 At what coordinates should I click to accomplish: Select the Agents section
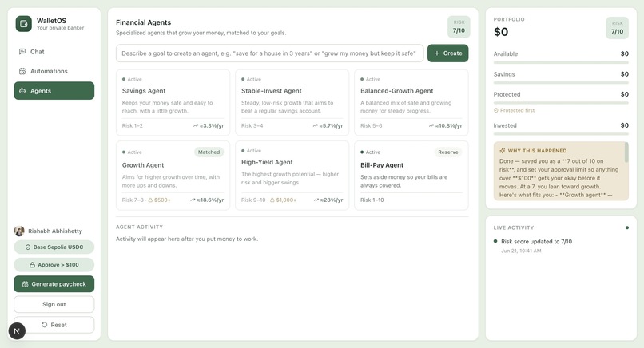54,91
